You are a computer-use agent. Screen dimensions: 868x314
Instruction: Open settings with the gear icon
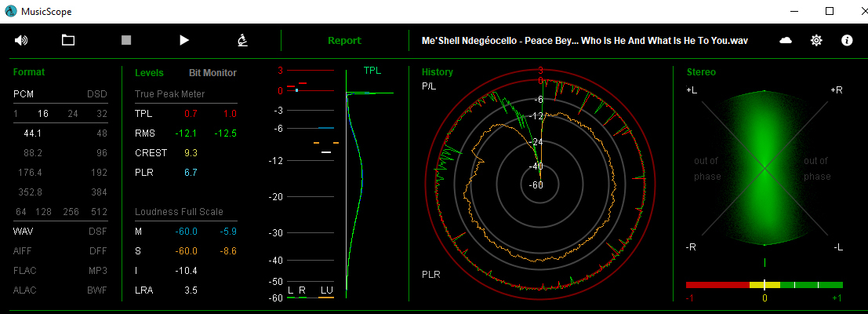point(816,40)
